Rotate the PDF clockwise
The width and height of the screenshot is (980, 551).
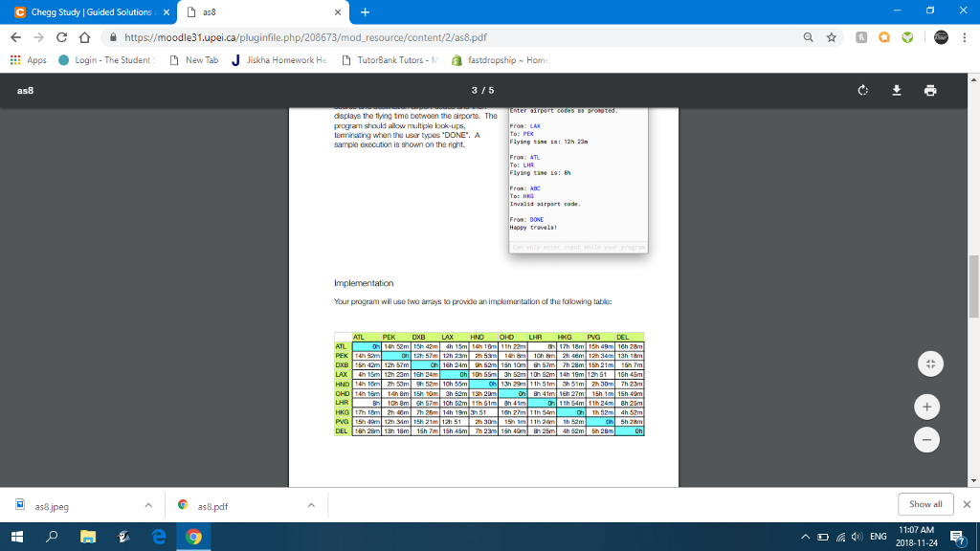coord(863,91)
